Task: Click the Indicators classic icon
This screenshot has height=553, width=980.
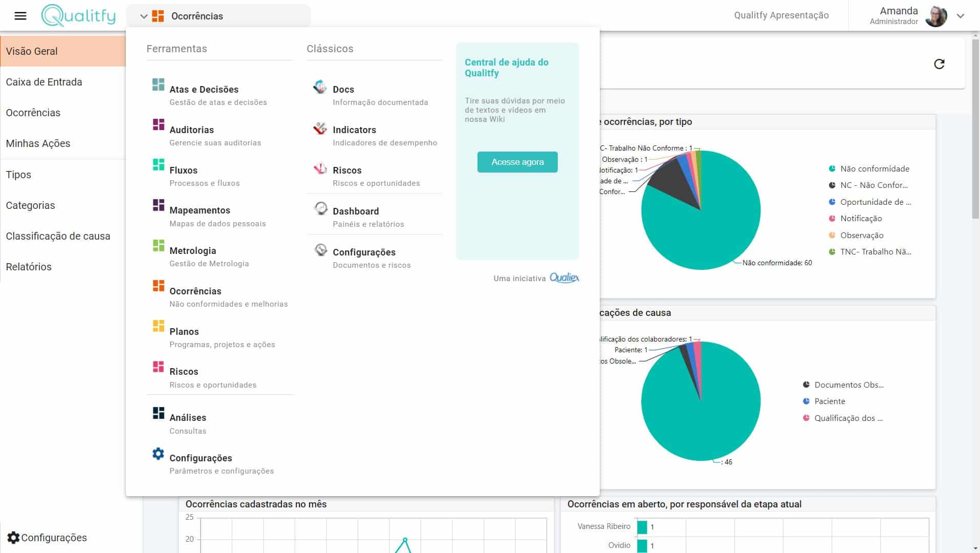Action: click(320, 127)
